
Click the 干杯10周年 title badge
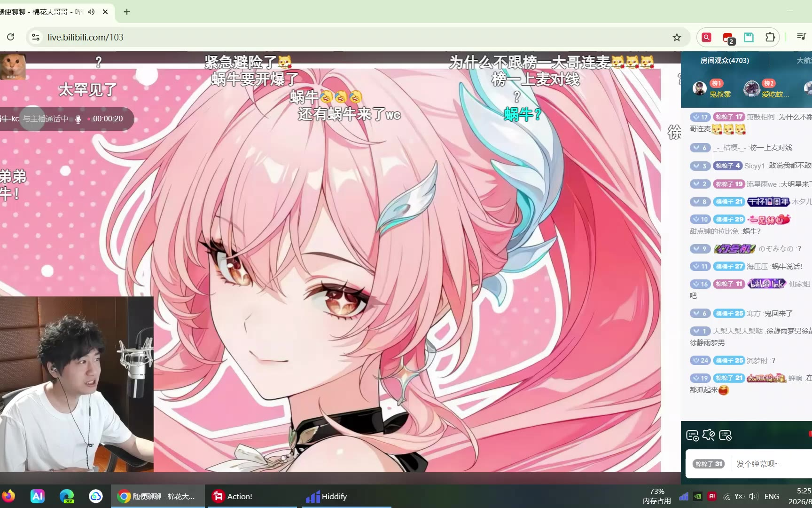click(768, 202)
